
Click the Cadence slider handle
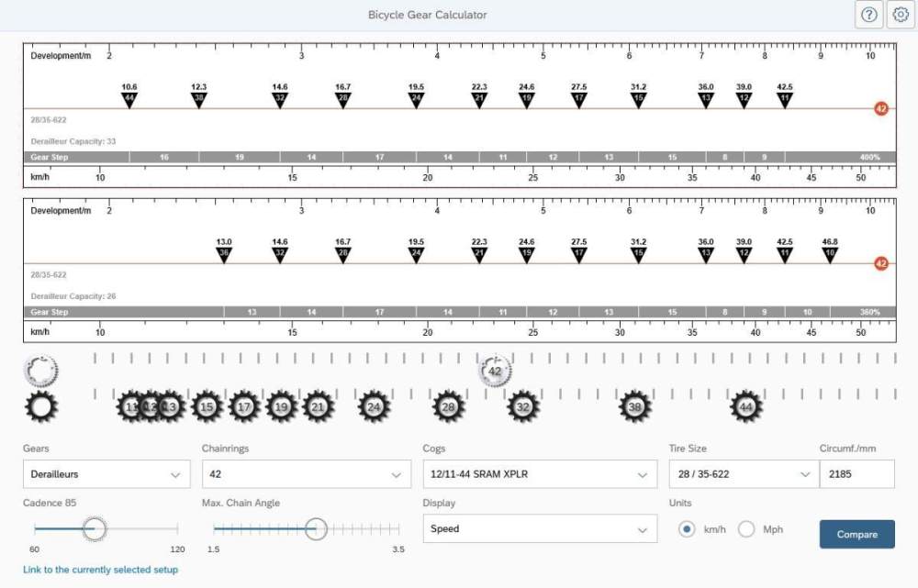click(95, 529)
